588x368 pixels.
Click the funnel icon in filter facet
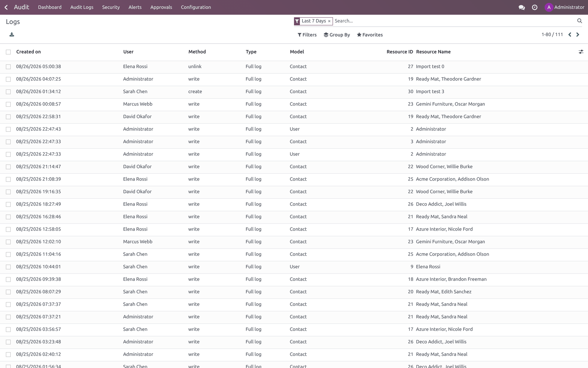click(297, 21)
